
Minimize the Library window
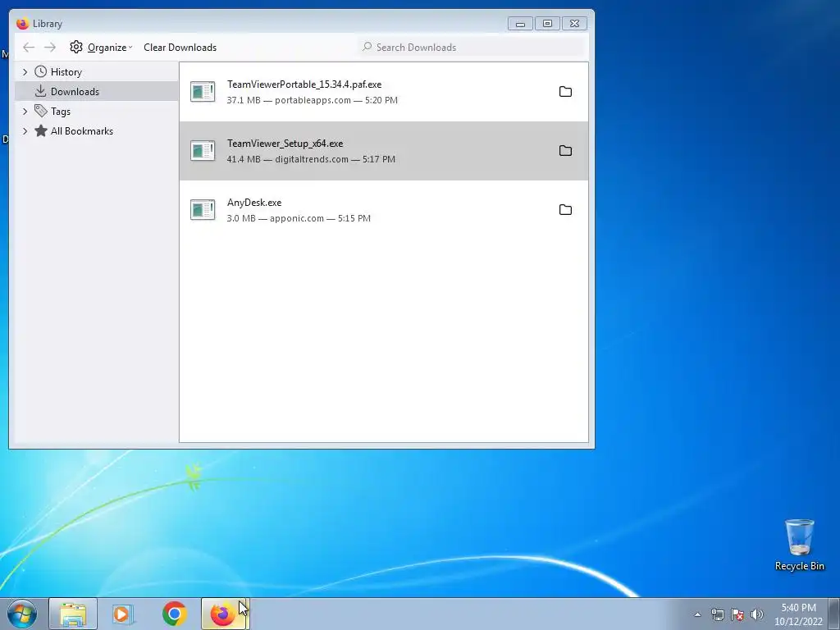(x=520, y=24)
